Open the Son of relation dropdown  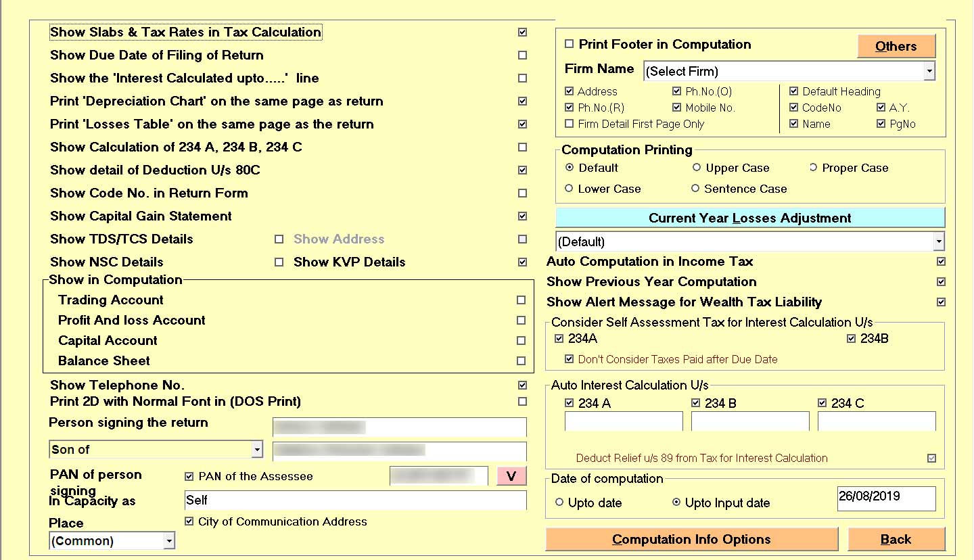click(x=257, y=450)
